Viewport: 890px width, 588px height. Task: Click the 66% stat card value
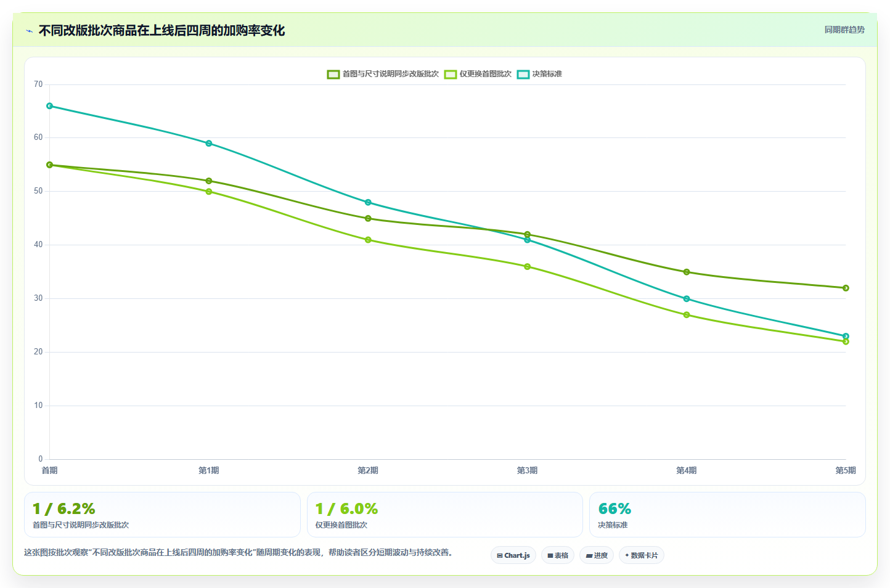[x=614, y=509]
